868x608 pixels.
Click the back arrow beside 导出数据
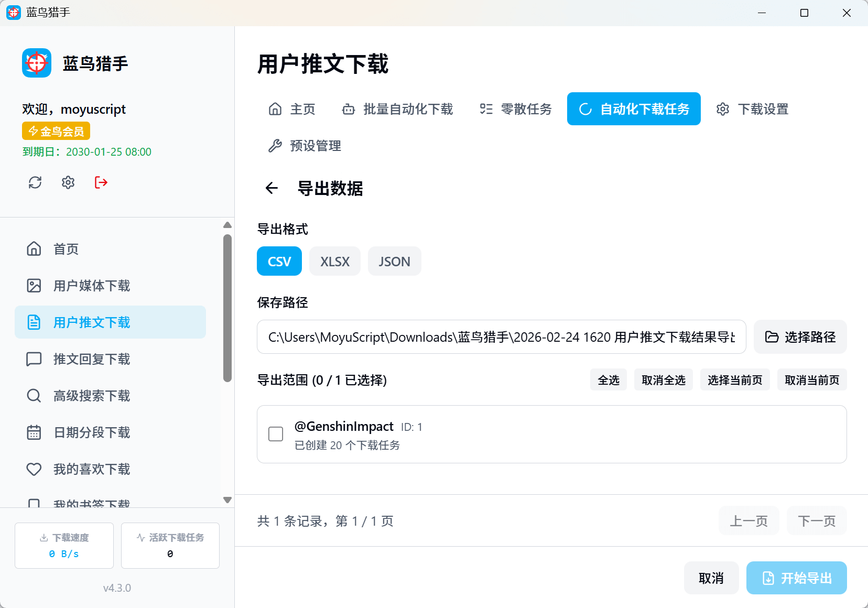[272, 188]
